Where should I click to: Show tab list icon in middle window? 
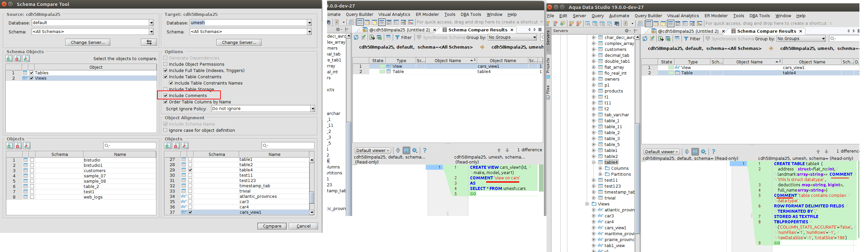540,30
